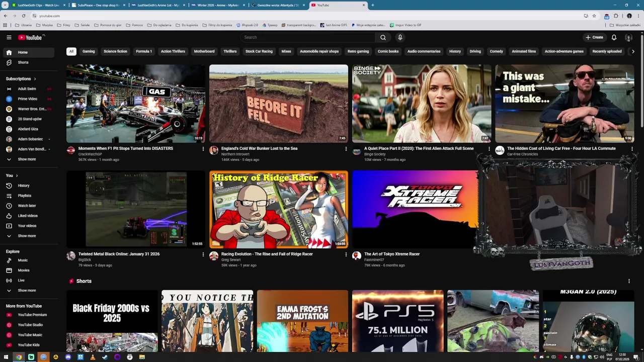Open a new browser tab
This screenshot has width=644, height=362.
(x=372, y=5)
